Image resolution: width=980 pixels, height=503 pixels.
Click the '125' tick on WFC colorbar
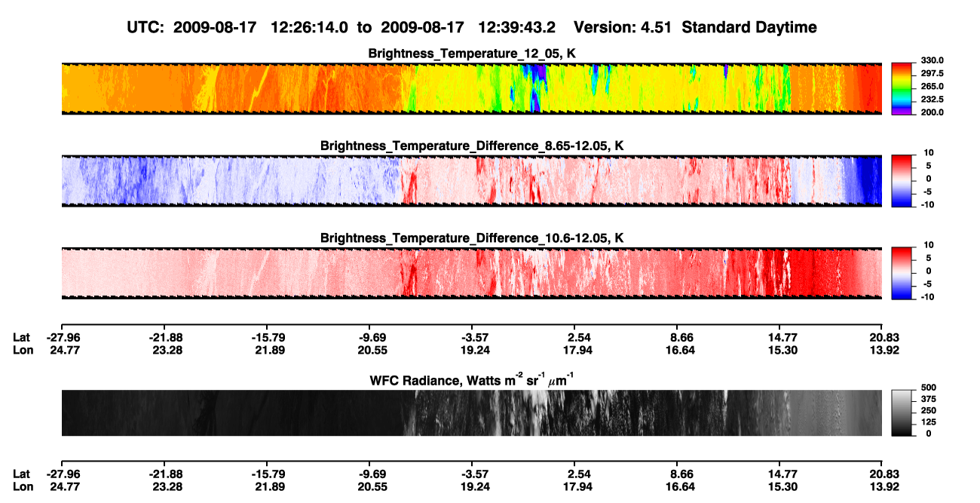coord(930,423)
